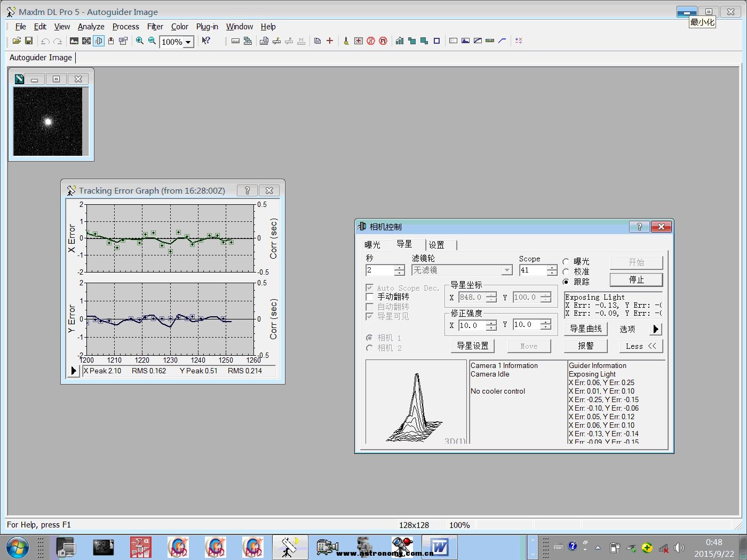Adjust the Scope 41 spinner arrows
The height and width of the screenshot is (560, 747).
[552, 270]
